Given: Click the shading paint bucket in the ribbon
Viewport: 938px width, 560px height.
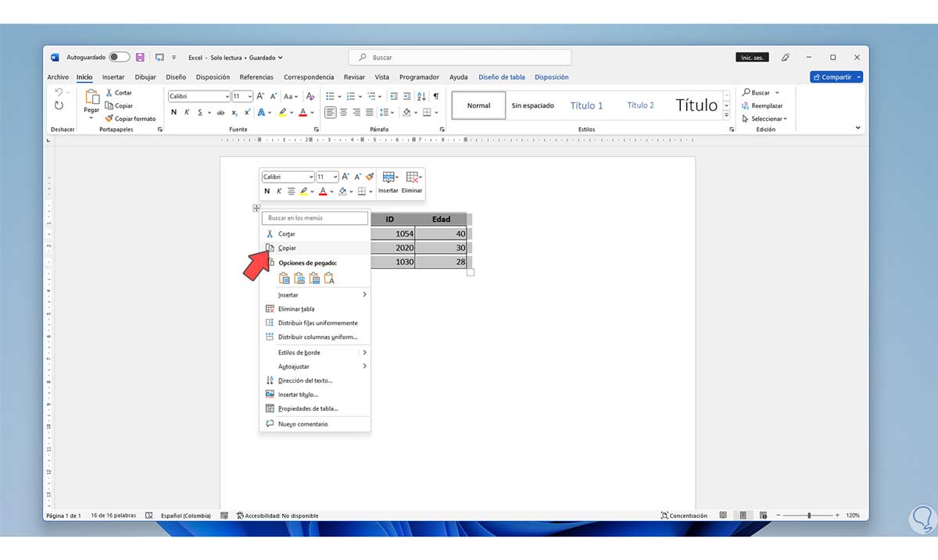Looking at the screenshot, I should [x=406, y=112].
